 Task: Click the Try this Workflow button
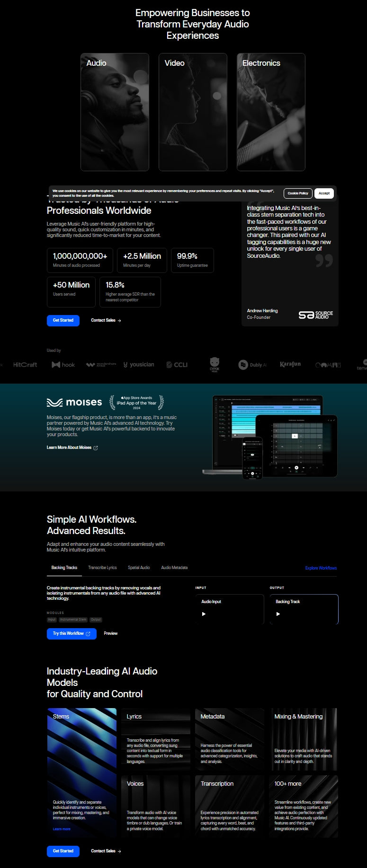coord(72,633)
